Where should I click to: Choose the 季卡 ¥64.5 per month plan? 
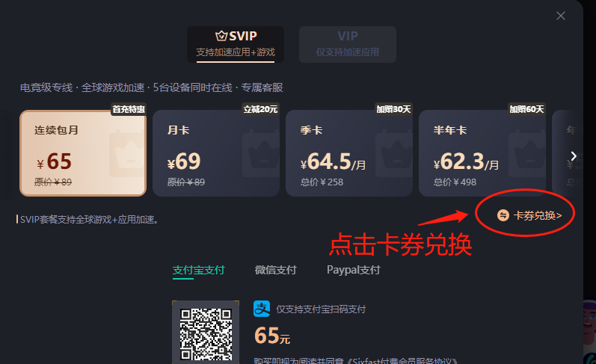pyautogui.click(x=349, y=153)
